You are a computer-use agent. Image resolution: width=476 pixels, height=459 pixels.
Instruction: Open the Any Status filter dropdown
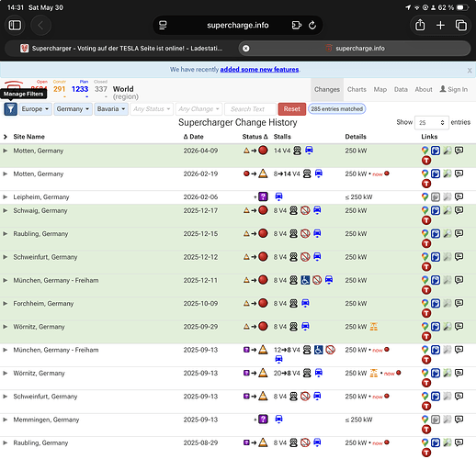coord(152,109)
